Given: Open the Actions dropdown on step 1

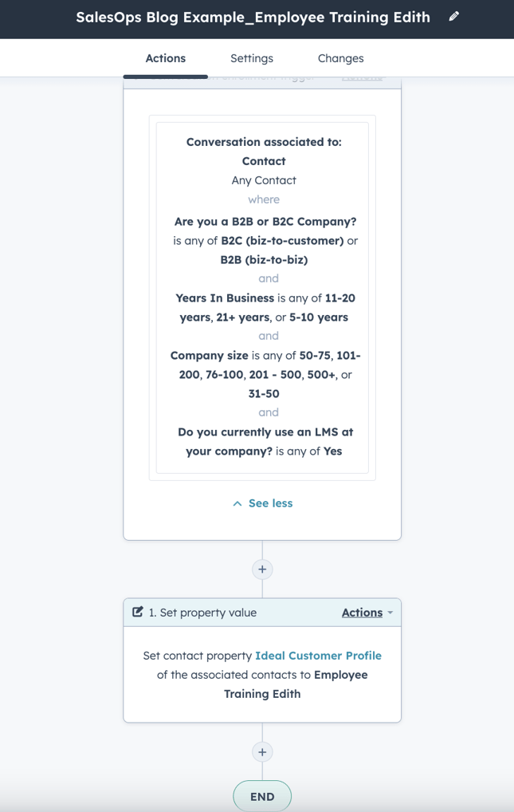Looking at the screenshot, I should pos(362,613).
